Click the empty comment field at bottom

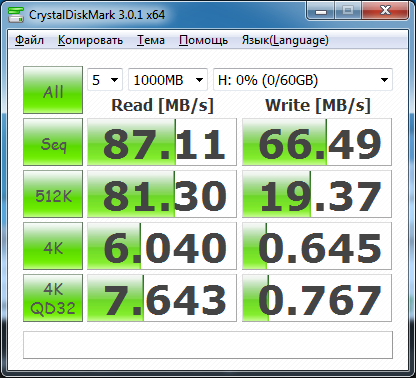point(208,345)
